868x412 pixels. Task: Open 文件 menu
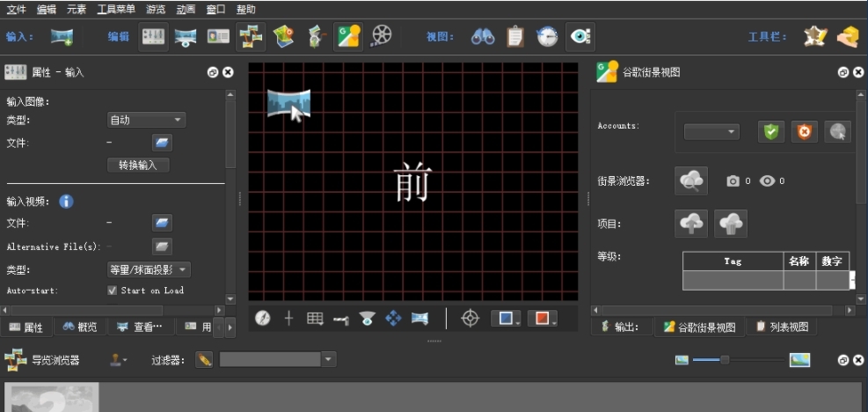pyautogui.click(x=16, y=10)
